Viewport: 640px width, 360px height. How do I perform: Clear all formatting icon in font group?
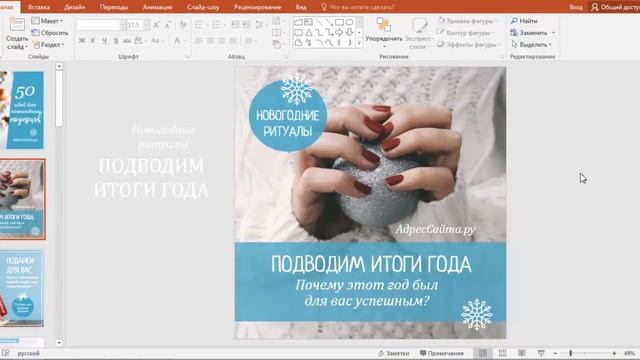pos(183,25)
